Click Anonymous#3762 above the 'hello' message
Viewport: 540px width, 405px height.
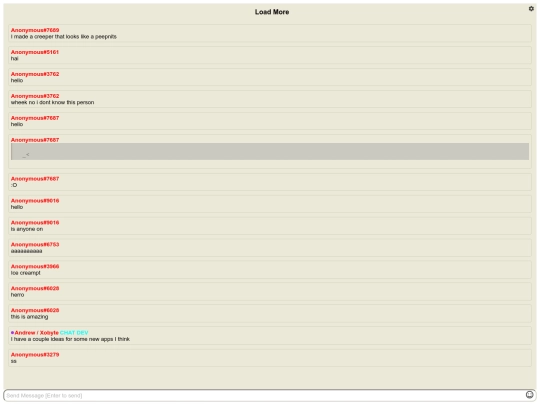coord(35,74)
